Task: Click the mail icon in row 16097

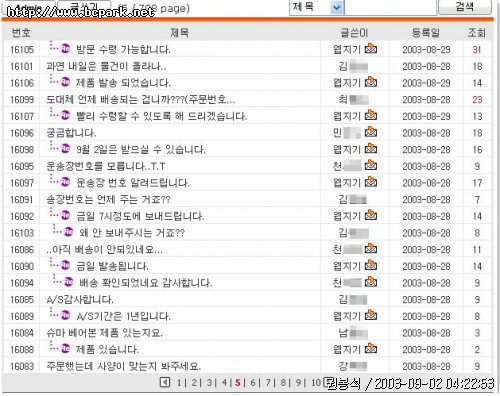Action: click(371, 182)
